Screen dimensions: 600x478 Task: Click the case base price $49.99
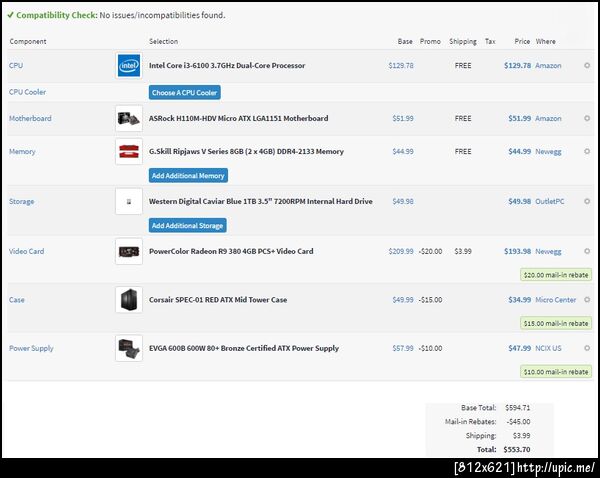click(x=403, y=300)
